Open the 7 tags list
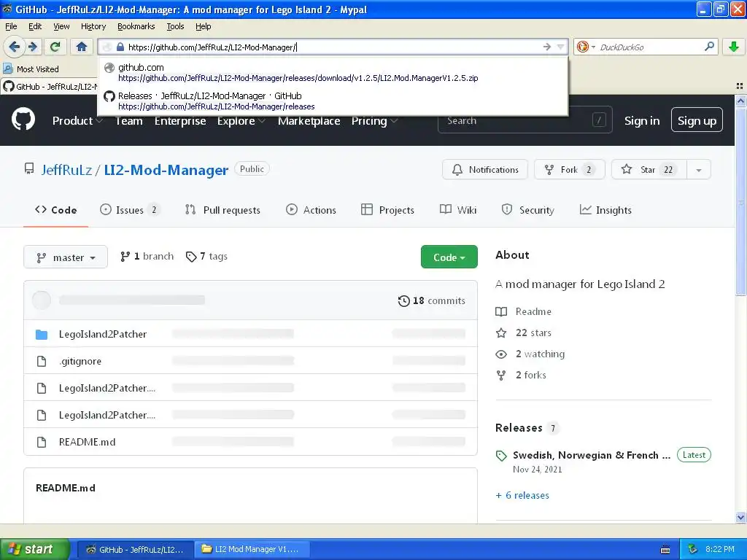Image resolution: width=747 pixels, height=560 pixels. tap(206, 257)
